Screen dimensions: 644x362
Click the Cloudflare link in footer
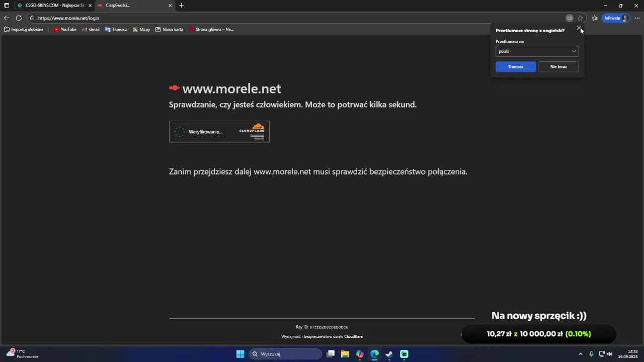353,337
